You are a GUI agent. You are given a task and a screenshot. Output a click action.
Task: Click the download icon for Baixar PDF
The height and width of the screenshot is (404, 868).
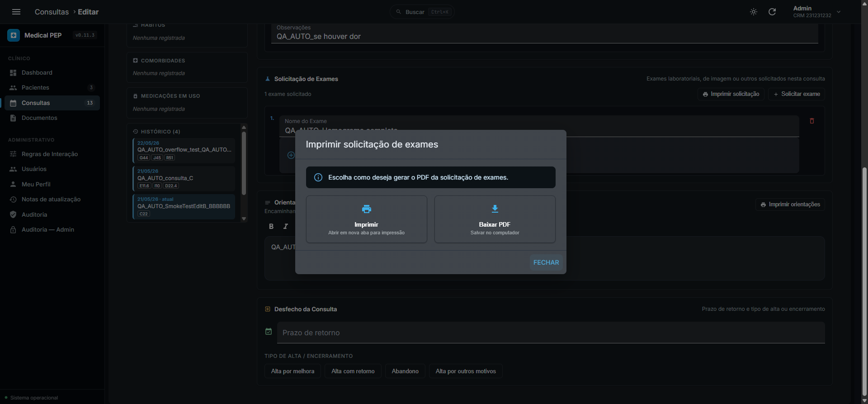tap(495, 209)
